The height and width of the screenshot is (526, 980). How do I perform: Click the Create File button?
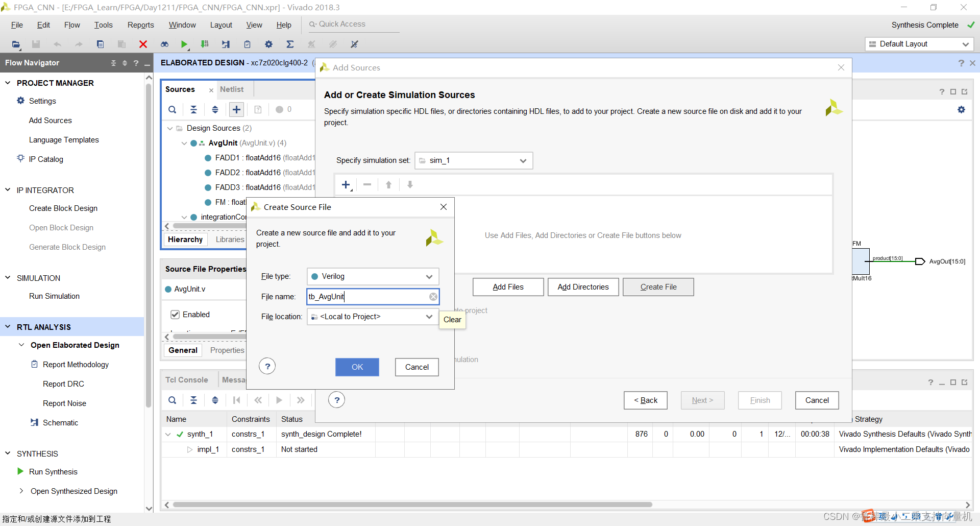pyautogui.click(x=658, y=287)
